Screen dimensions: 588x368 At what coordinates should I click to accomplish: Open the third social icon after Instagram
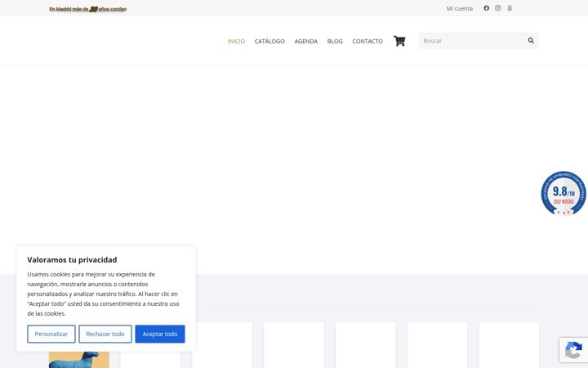coord(510,8)
